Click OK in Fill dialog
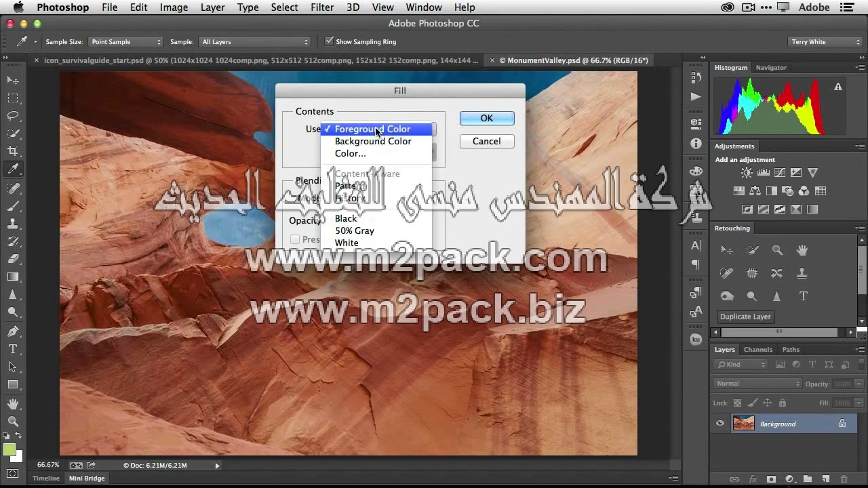This screenshot has width=868, height=488. [x=487, y=118]
